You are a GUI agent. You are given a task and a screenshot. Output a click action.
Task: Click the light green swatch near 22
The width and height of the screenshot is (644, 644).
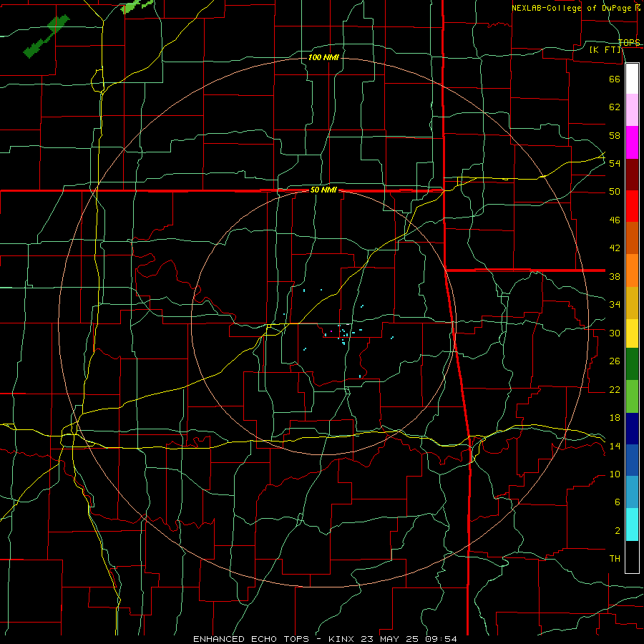point(632,396)
